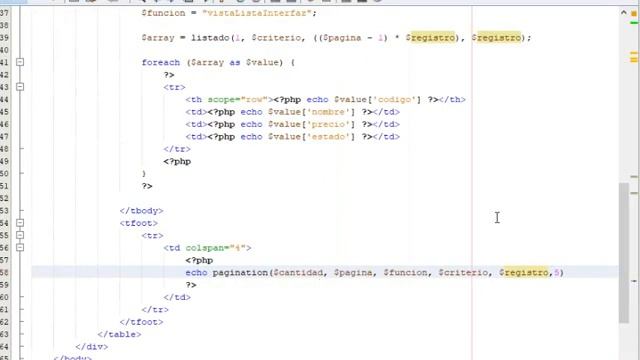Click $pagina in the listado call
Viewport: 640px width, 360px height.
342,38
